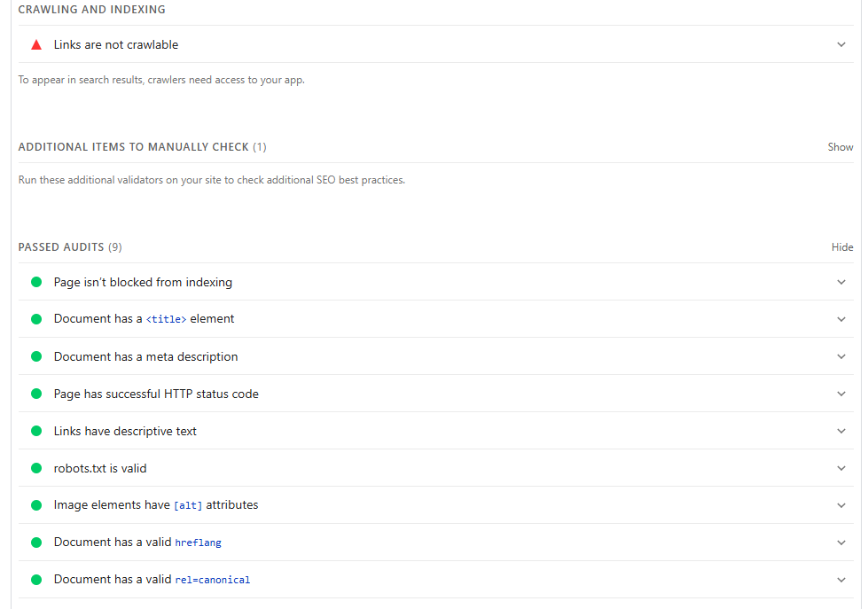
Task: Click the green pass dot beside robots.txt audit
Action: pos(35,467)
